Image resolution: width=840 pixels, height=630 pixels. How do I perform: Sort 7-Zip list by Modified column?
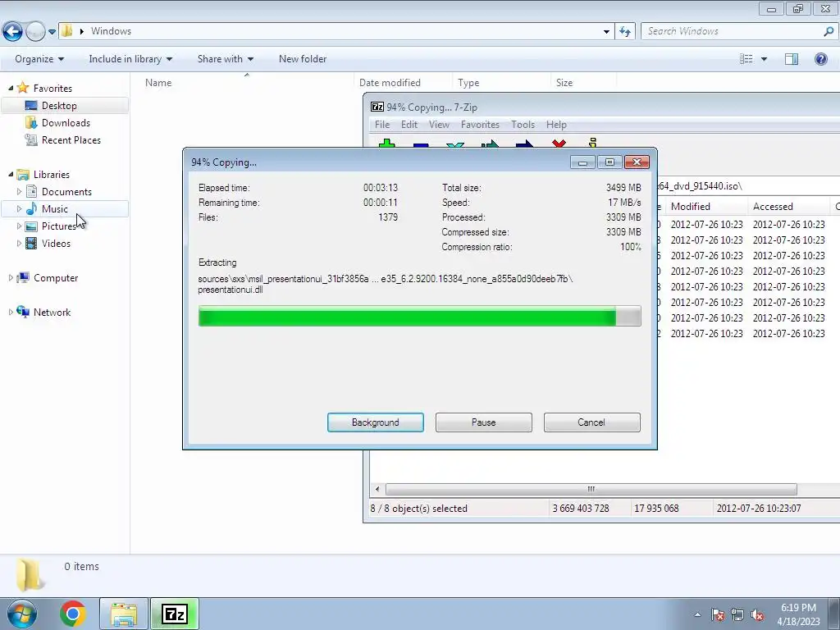click(690, 206)
